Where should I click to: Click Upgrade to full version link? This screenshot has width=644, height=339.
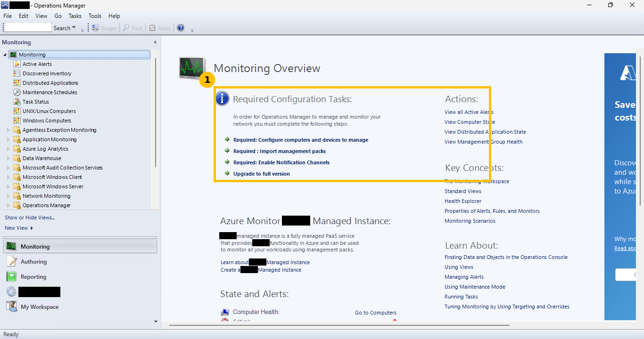click(x=262, y=174)
